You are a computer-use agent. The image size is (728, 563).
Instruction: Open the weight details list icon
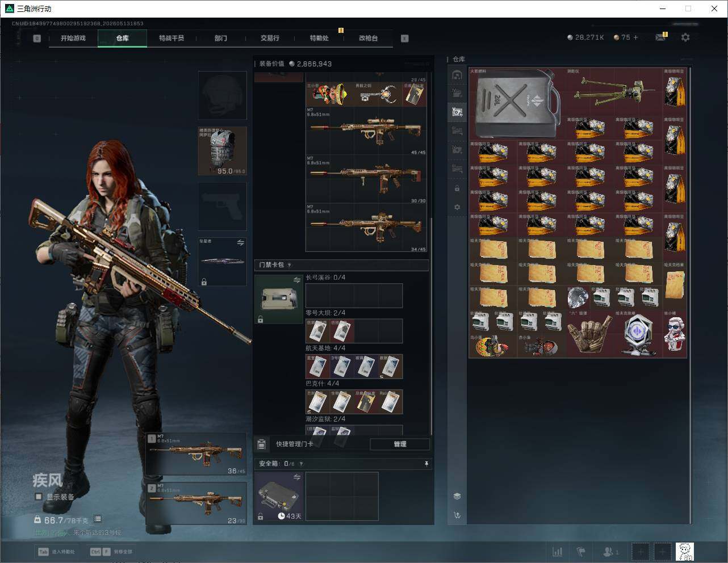[x=98, y=519]
